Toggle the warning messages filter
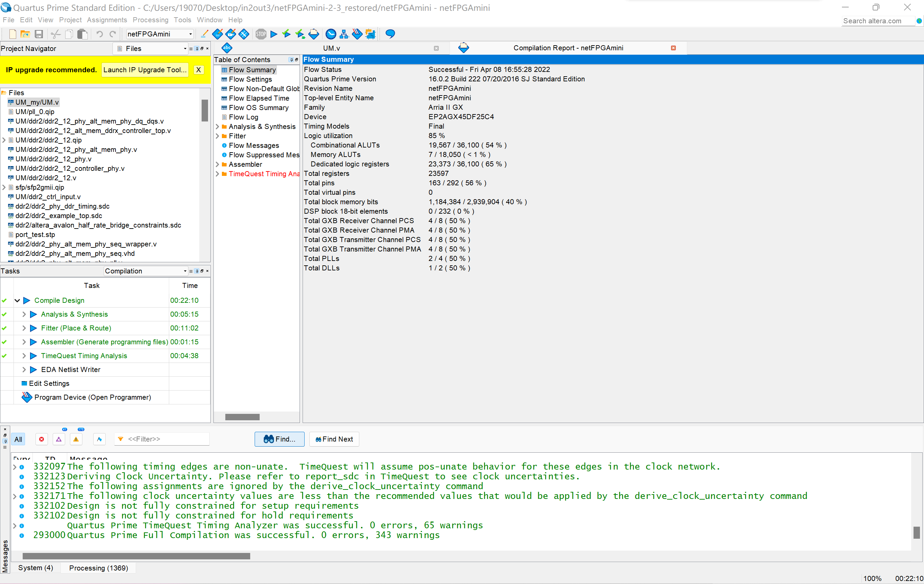924x584 pixels. (76, 439)
